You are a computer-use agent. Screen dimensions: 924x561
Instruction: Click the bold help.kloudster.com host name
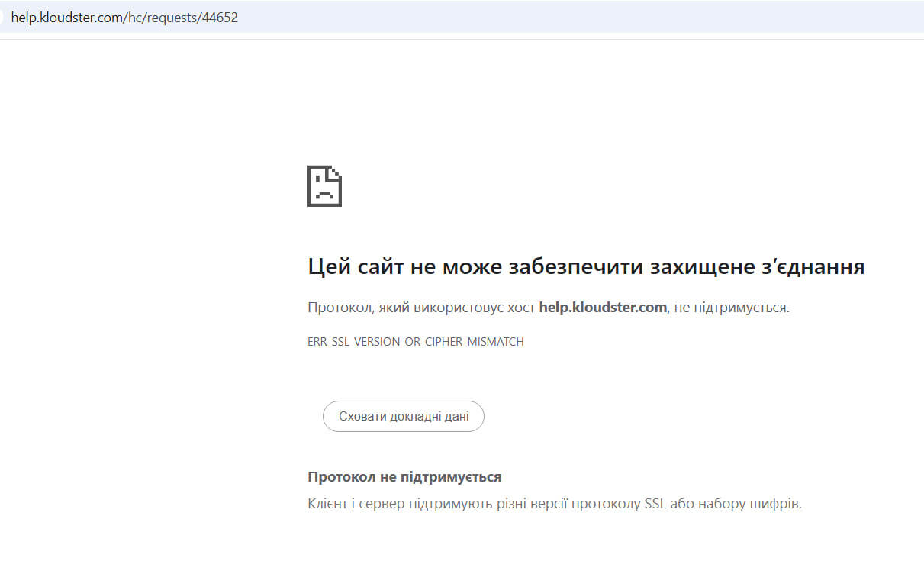(603, 308)
